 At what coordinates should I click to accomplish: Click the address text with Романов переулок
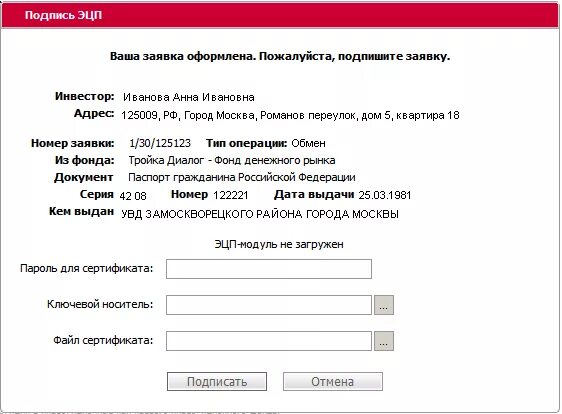290,115
